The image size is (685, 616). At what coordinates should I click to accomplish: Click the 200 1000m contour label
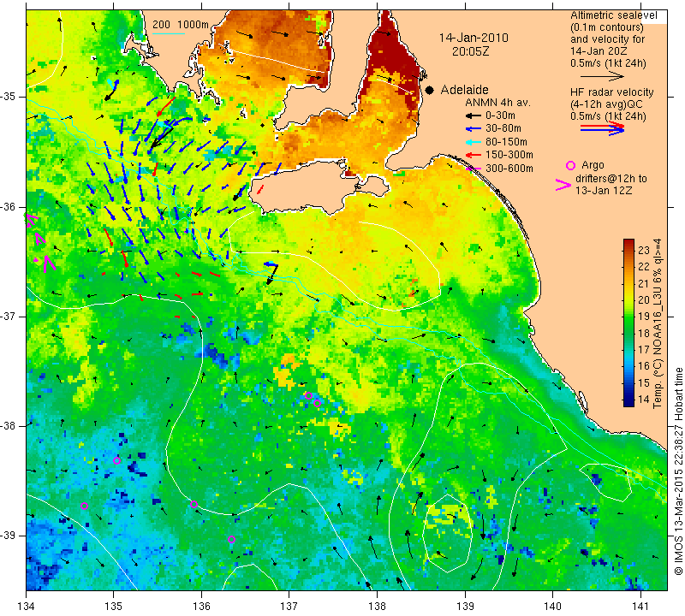[x=181, y=25]
